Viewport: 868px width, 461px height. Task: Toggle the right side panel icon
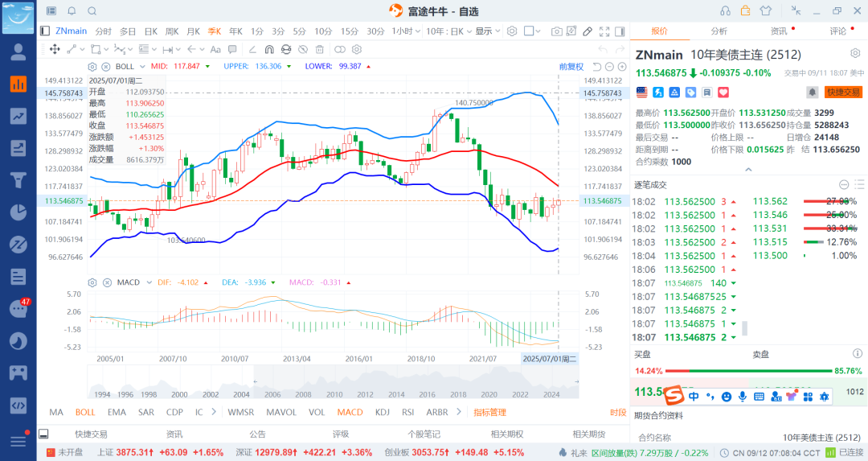pos(620,31)
